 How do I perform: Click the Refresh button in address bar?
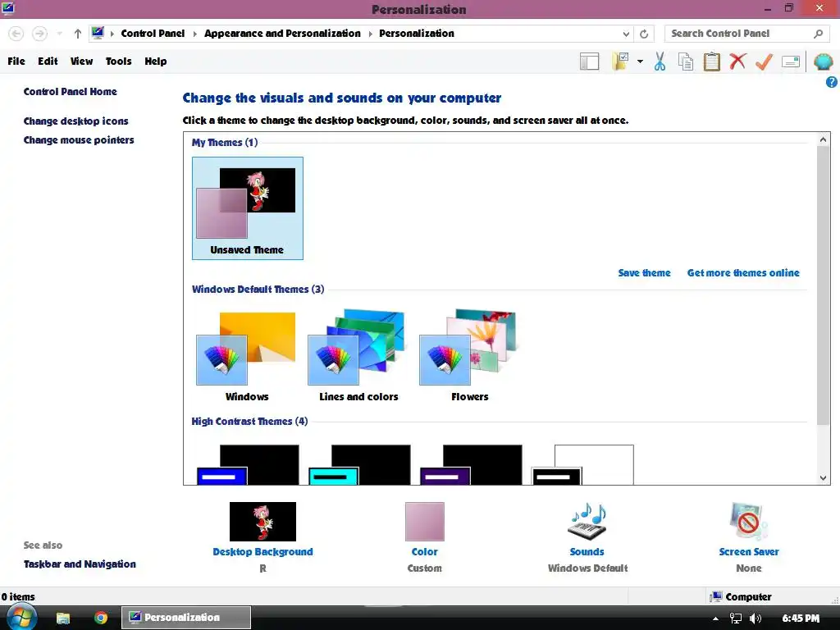644,34
